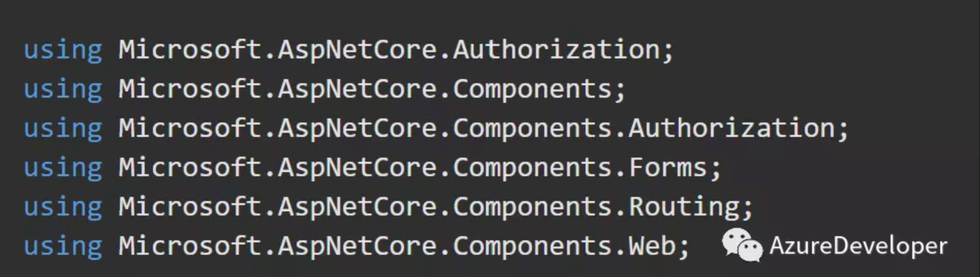Click 'AspNetCore' on the second code line
Image resolution: width=980 pixels, height=277 pixels.
click(358, 90)
